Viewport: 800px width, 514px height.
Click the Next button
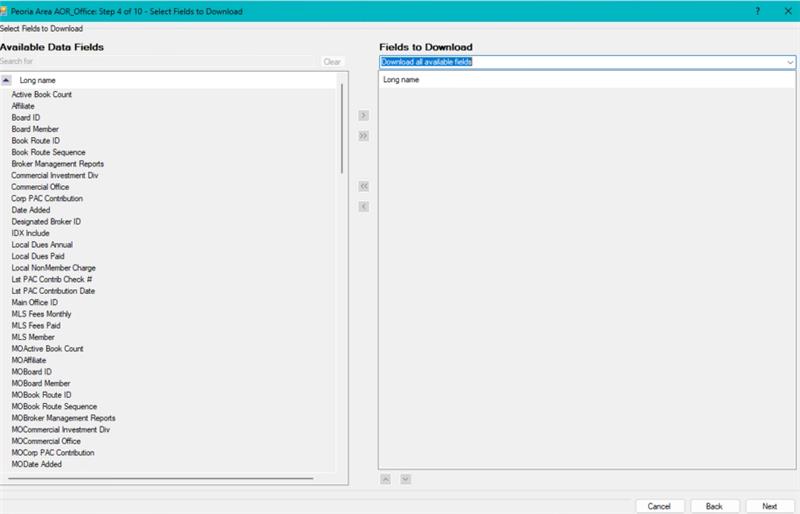coord(769,506)
